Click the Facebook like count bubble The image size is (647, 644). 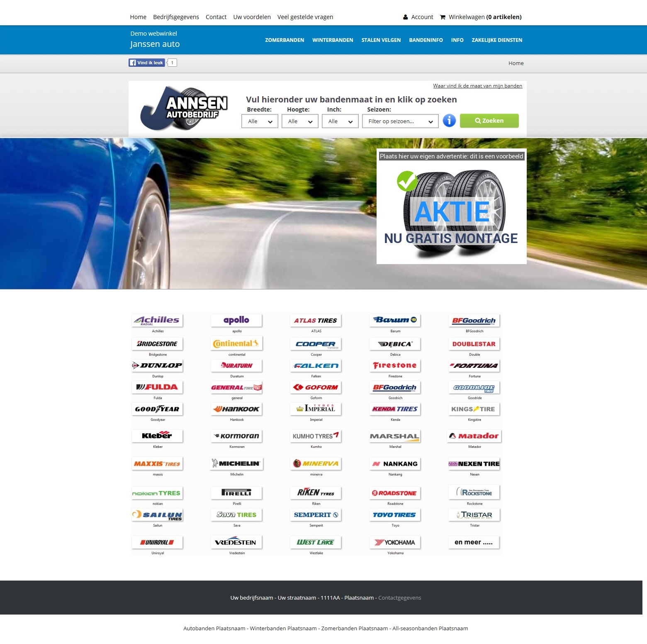click(172, 63)
